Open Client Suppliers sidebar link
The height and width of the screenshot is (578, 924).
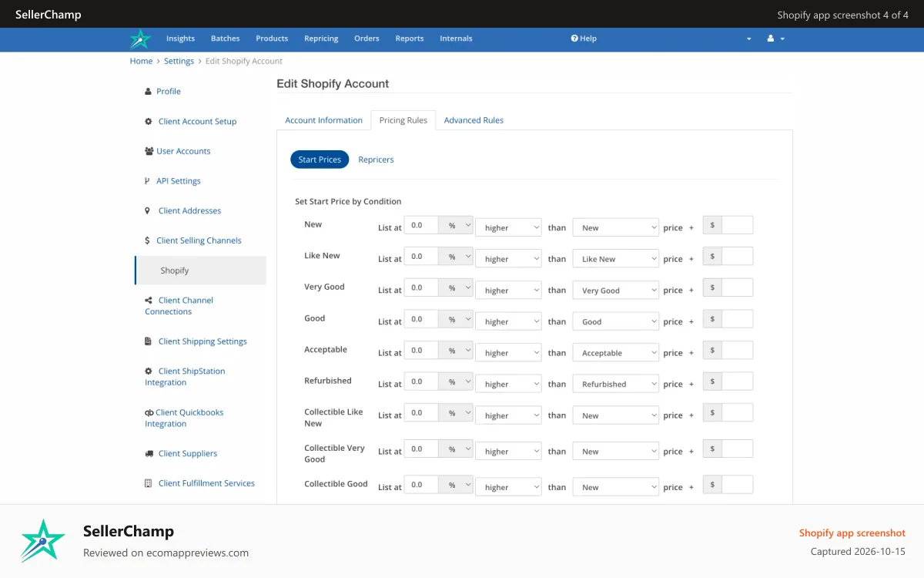[188, 454]
